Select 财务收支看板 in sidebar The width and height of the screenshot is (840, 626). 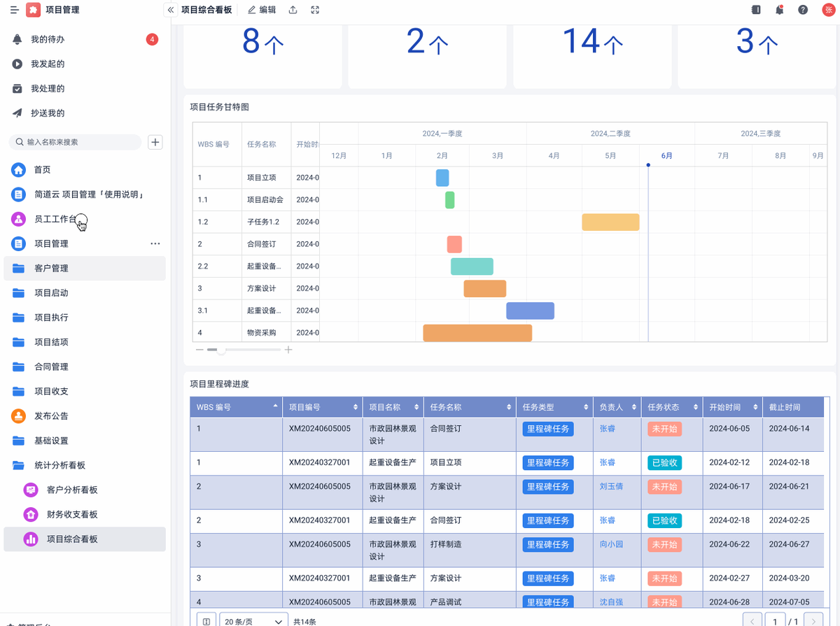click(x=72, y=514)
